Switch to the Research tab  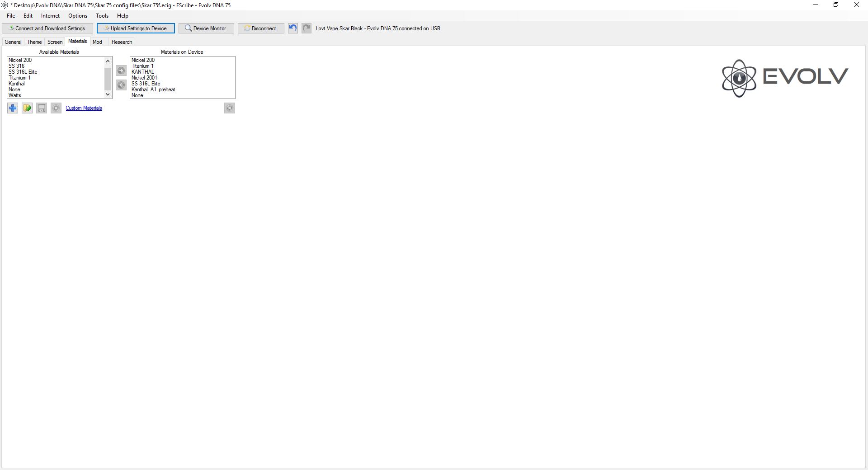click(x=122, y=42)
